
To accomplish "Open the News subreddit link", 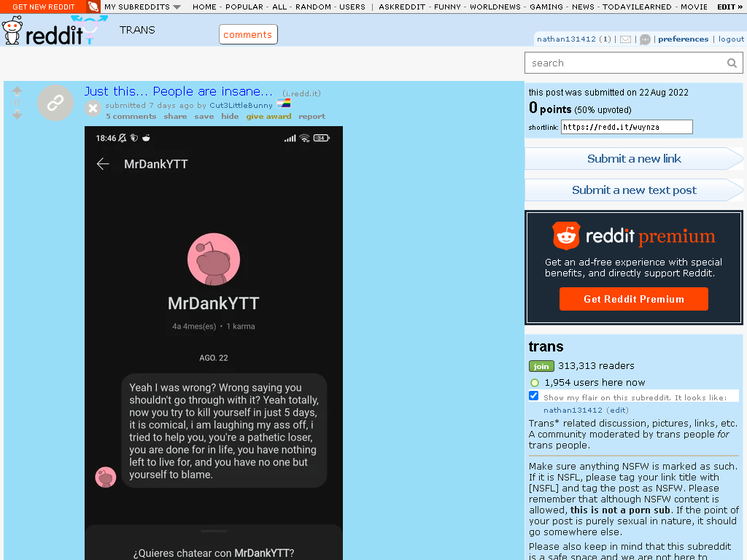I will point(583,7).
